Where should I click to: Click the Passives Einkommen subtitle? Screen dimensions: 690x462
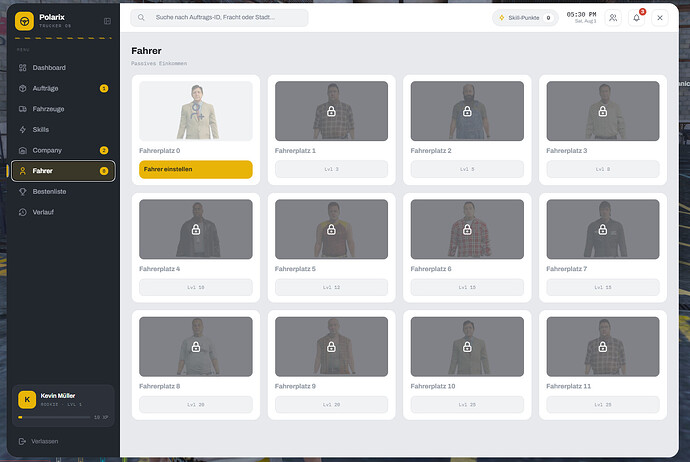click(x=159, y=64)
